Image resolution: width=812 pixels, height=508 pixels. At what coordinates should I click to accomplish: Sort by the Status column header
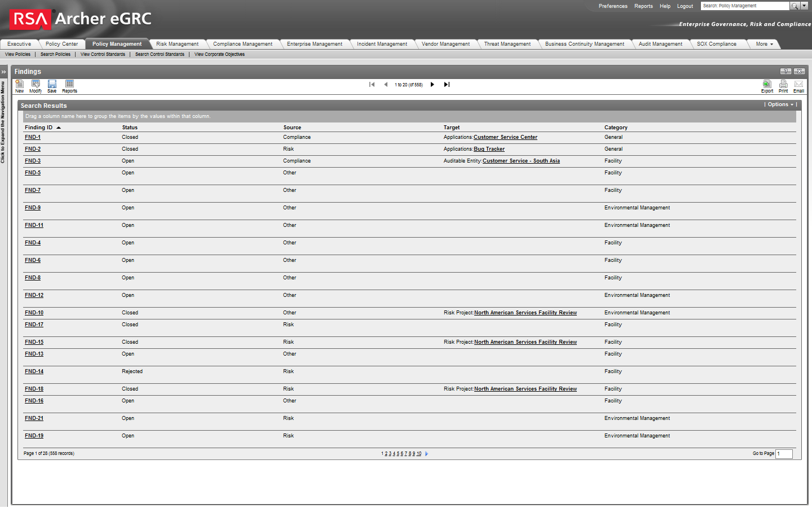[x=130, y=128]
